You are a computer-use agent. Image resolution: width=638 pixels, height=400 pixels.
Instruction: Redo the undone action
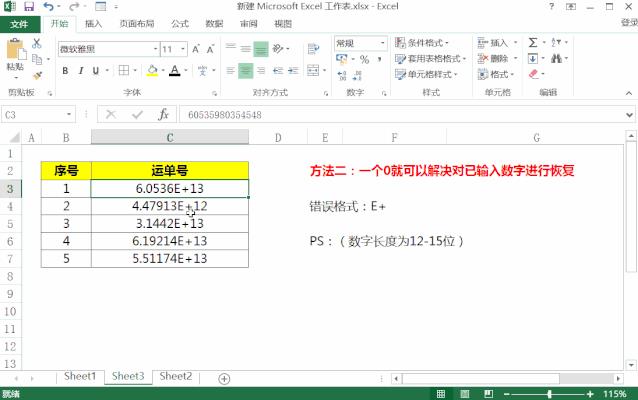point(74,7)
